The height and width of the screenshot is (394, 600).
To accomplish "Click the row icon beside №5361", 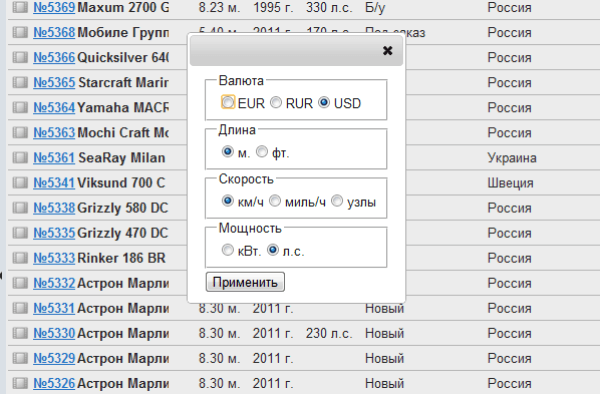I will pyautogui.click(x=20, y=158).
